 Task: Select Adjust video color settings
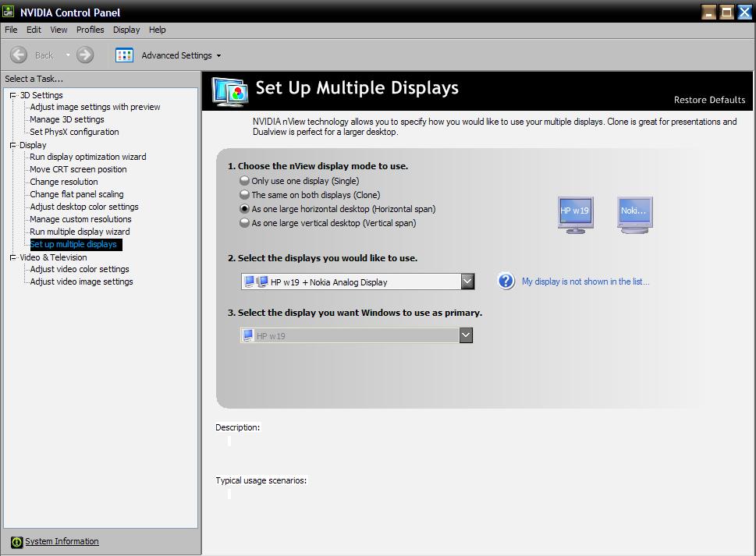(80, 269)
